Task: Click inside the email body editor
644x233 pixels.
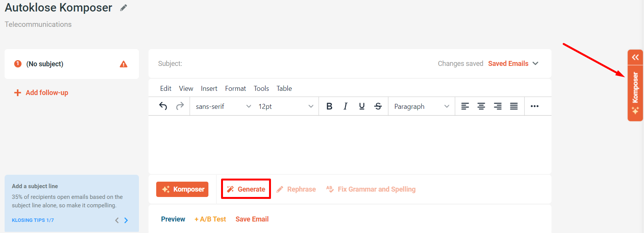Action: [x=350, y=144]
